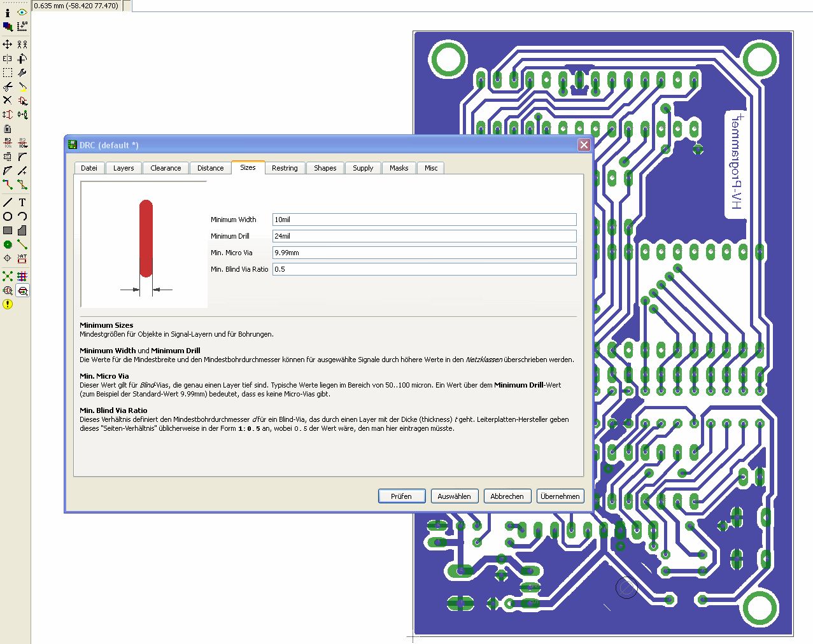
Task: Select the Mirror tool
Action: [8, 59]
